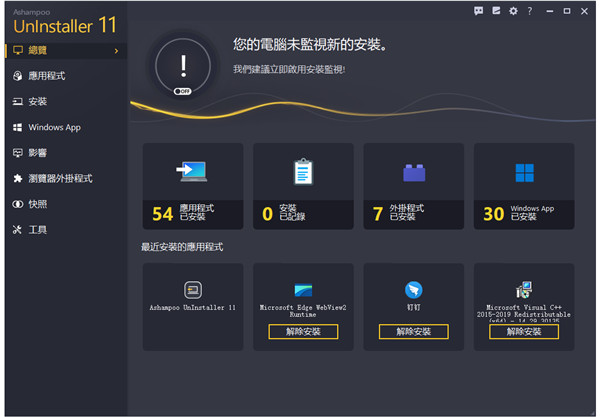This screenshot has width=600, height=417.
Task: Expand the 總覽 chevron arrow
Action: pos(116,50)
